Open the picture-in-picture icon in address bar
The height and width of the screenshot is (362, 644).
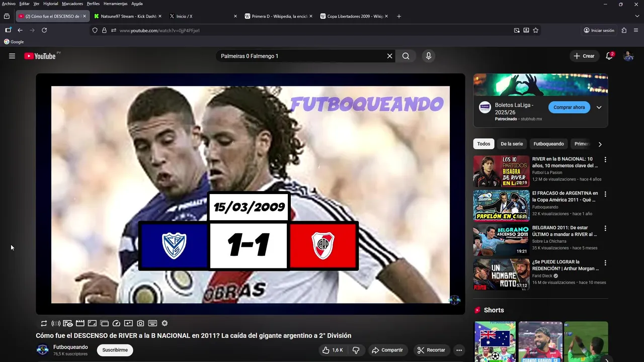pos(517,30)
